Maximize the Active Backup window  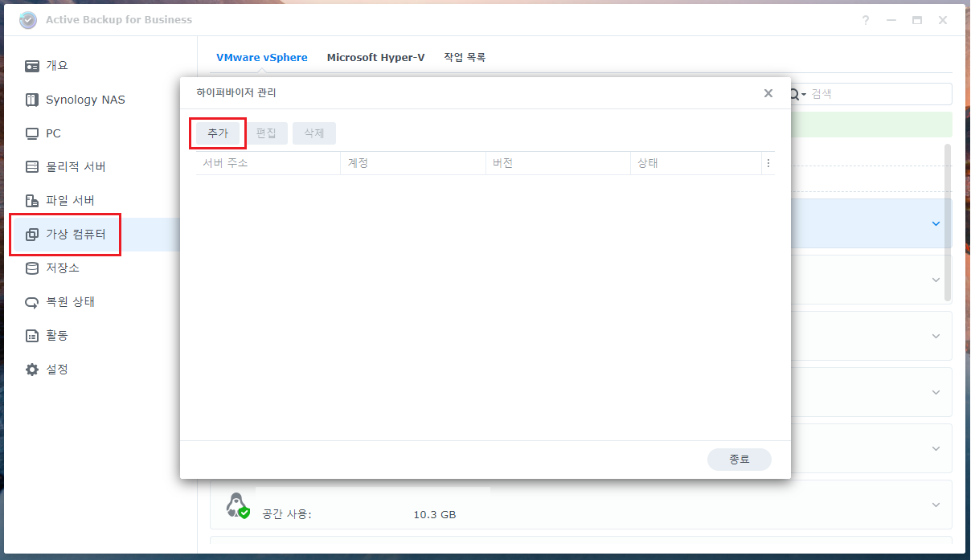point(917,20)
